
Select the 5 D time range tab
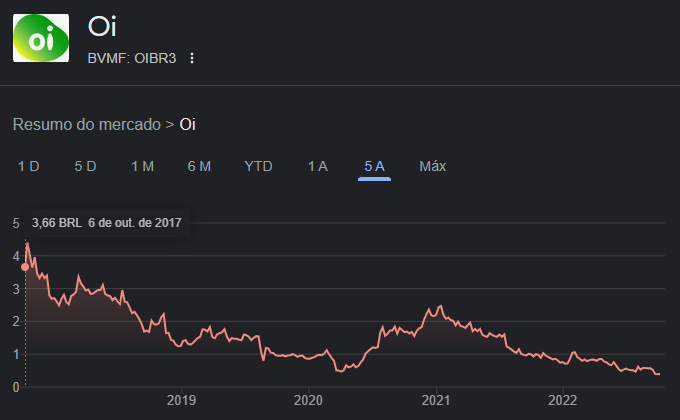point(85,166)
